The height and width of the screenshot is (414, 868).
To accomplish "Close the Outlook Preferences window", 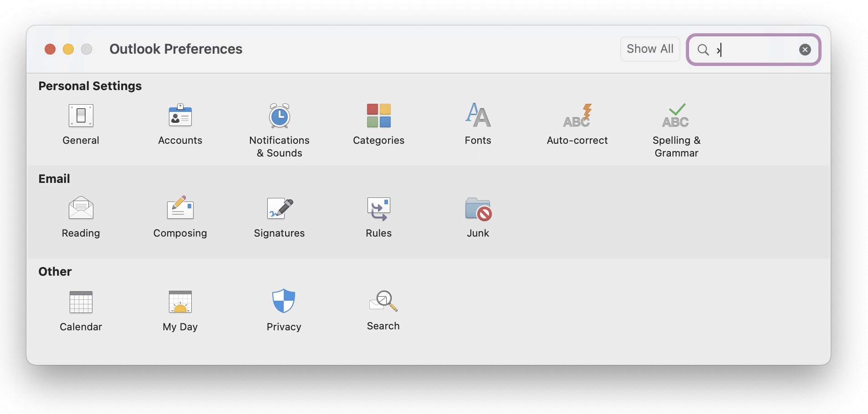I will [50, 49].
